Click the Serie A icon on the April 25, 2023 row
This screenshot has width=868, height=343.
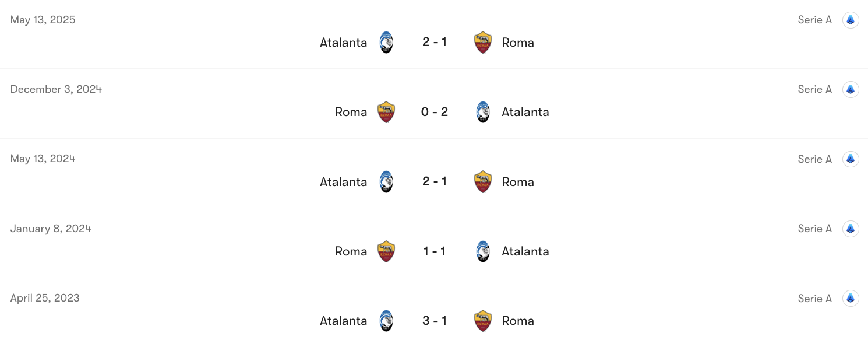tap(851, 298)
